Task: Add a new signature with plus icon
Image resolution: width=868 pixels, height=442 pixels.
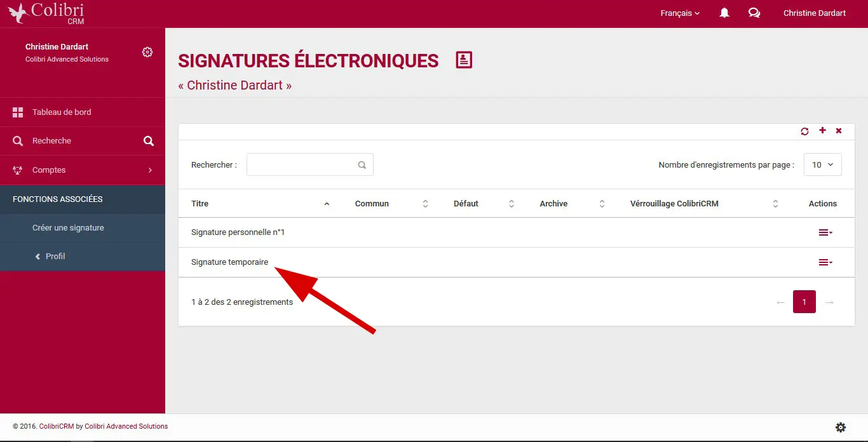Action: (822, 130)
